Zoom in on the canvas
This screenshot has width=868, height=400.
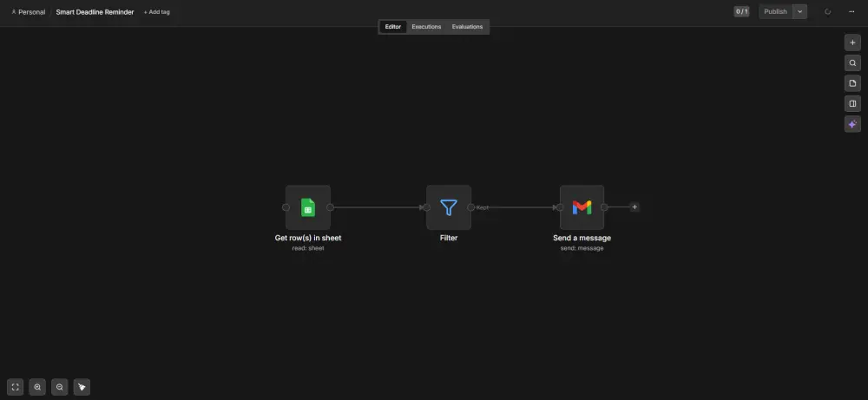click(37, 387)
